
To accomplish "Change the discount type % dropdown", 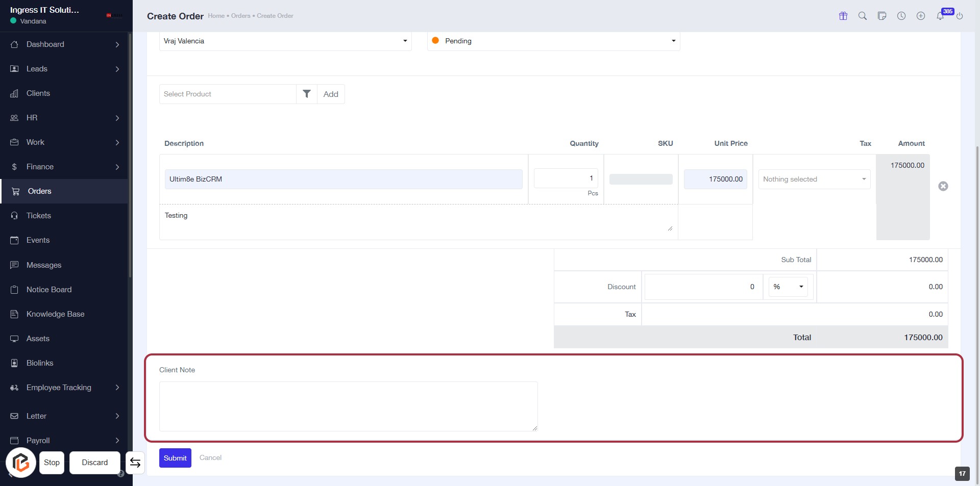I will click(788, 287).
